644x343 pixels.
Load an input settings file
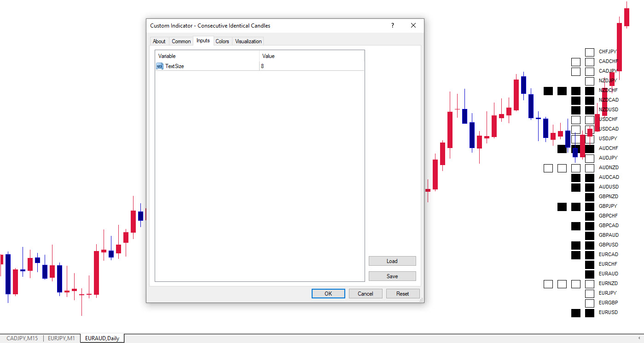coord(392,261)
